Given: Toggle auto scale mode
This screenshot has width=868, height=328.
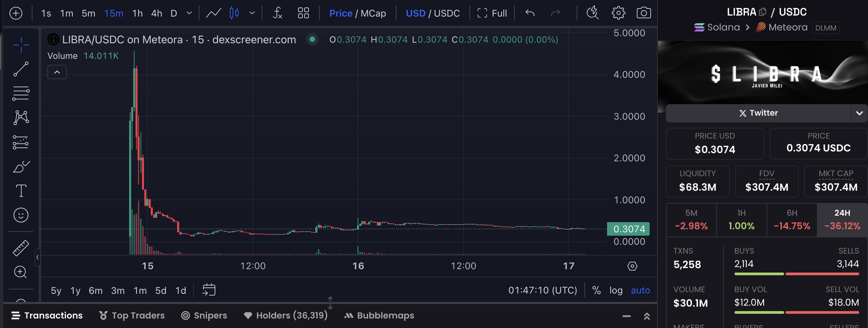Looking at the screenshot, I should point(640,290).
